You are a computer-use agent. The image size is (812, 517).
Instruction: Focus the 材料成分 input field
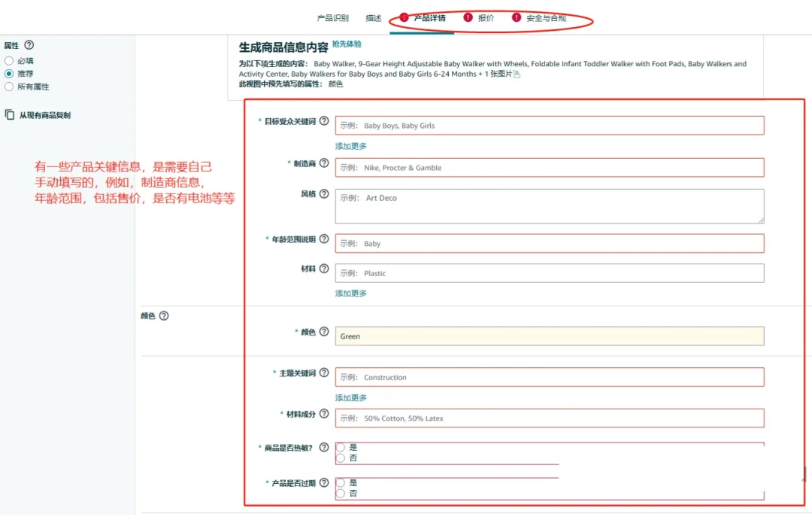[550, 418]
